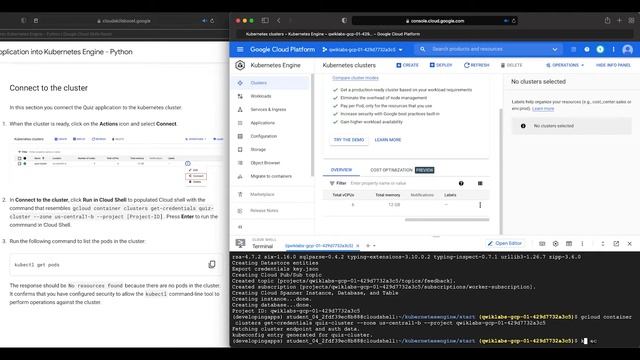
Task: Open Cloud Shell in new window
Action: point(616,244)
